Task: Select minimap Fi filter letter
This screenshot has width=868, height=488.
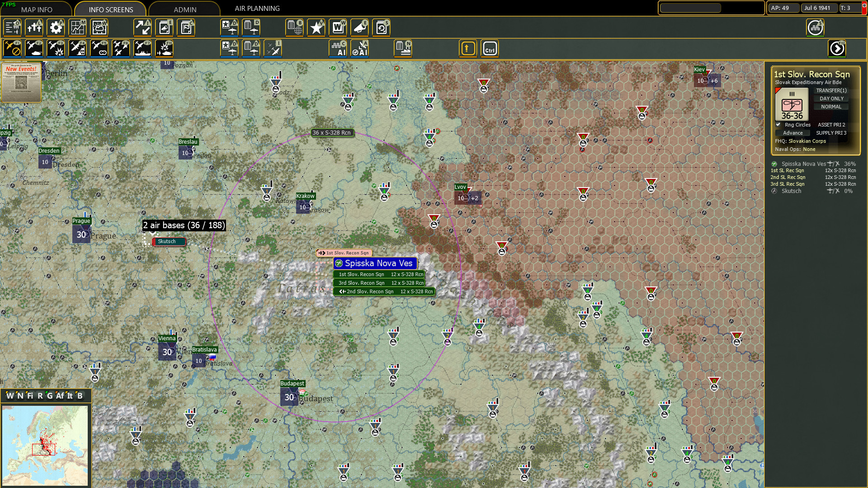Action: [30, 396]
